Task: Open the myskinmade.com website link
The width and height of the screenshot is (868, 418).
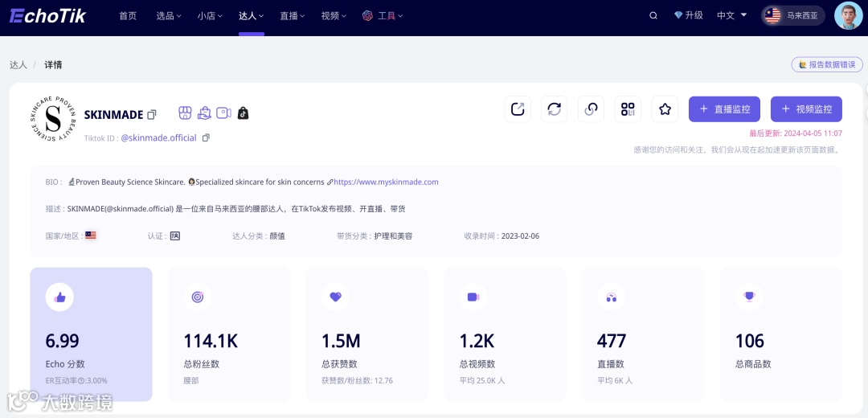Action: tap(386, 182)
